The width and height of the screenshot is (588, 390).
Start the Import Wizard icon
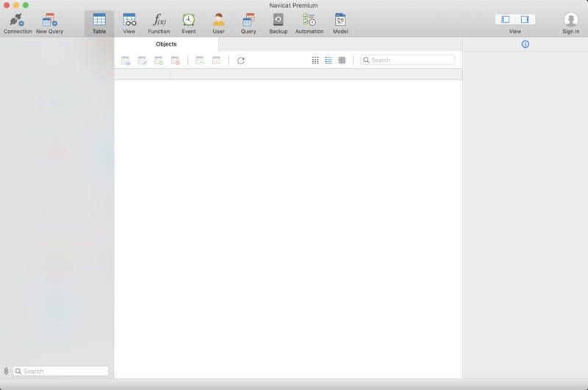[200, 60]
